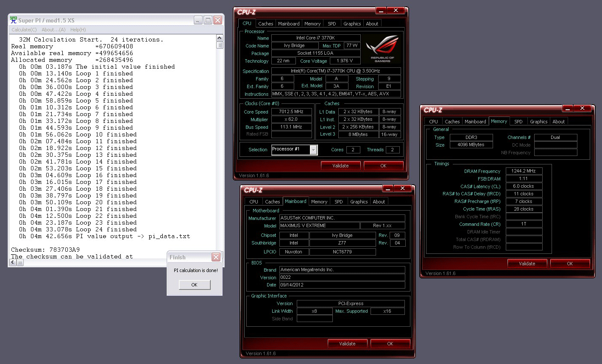This screenshot has width=602, height=364.
Task: Click the Republic of Gamers logo
Action: point(382,49)
